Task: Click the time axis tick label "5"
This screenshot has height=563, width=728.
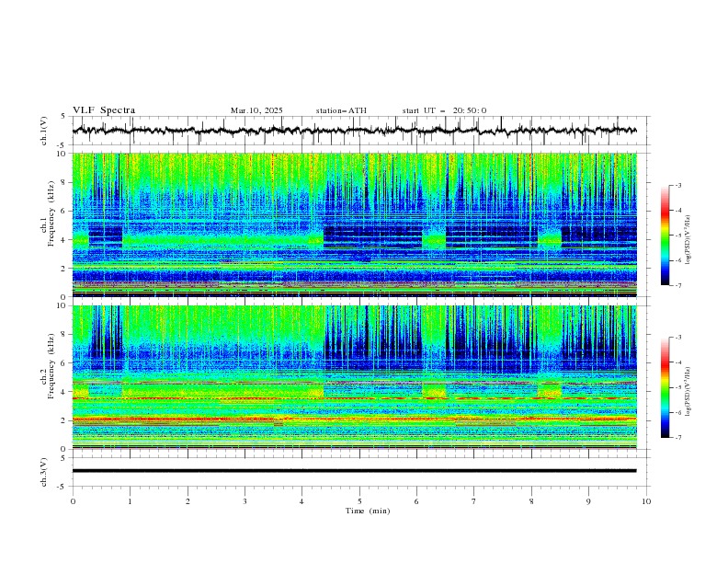Action: tap(359, 501)
